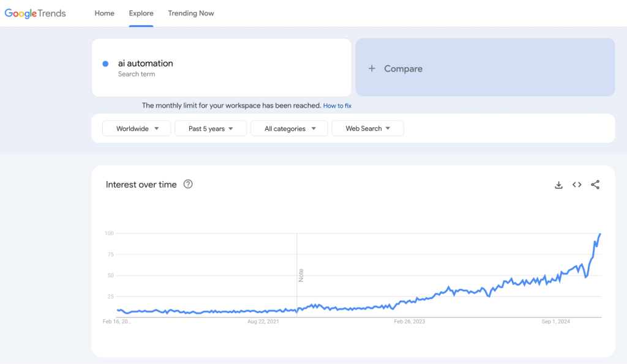Click the plus icon in the Compare box
This screenshot has height=364, width=627.
point(372,69)
